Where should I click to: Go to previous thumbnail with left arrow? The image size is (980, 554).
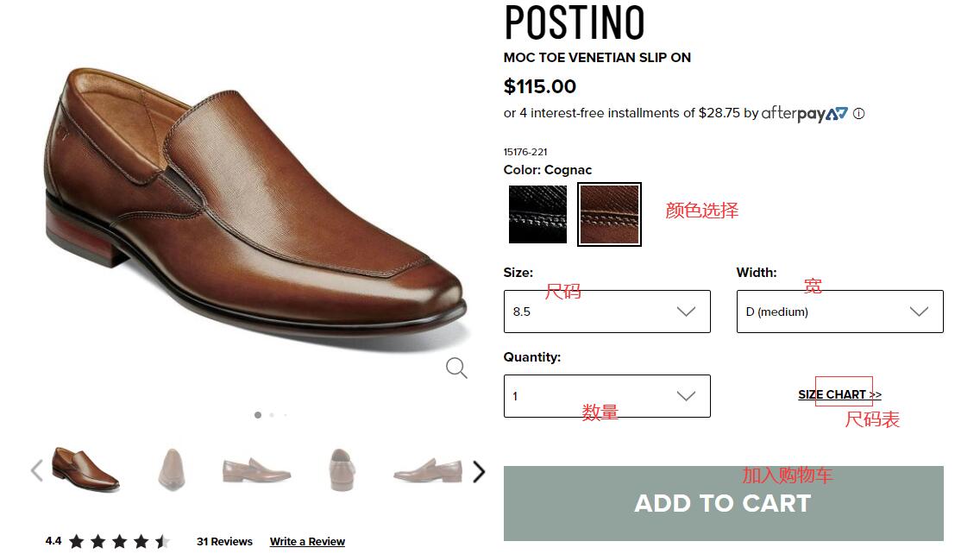[36, 470]
